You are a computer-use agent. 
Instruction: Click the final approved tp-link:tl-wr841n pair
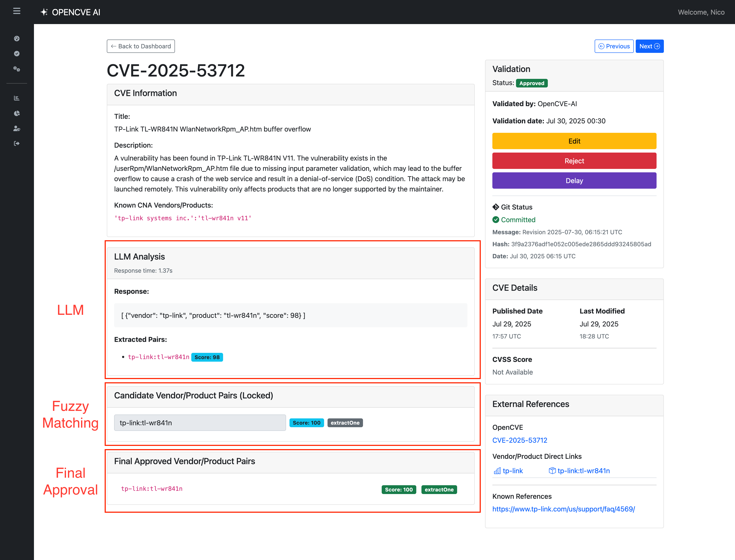click(x=152, y=489)
